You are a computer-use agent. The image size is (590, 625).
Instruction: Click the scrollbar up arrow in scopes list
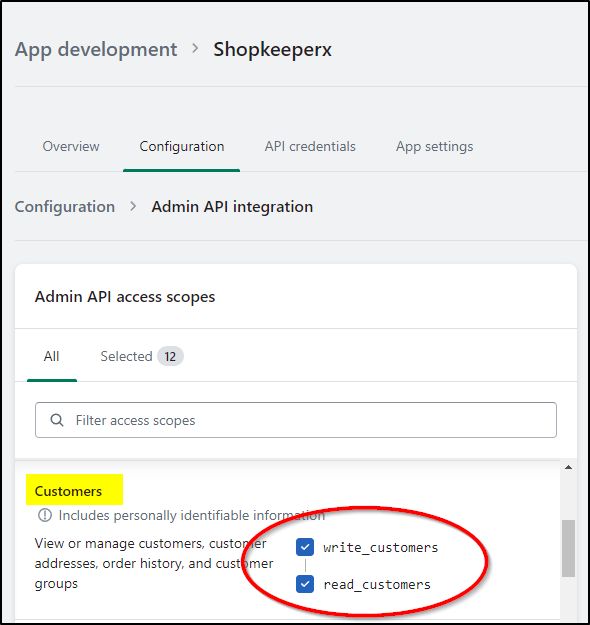pyautogui.click(x=568, y=467)
